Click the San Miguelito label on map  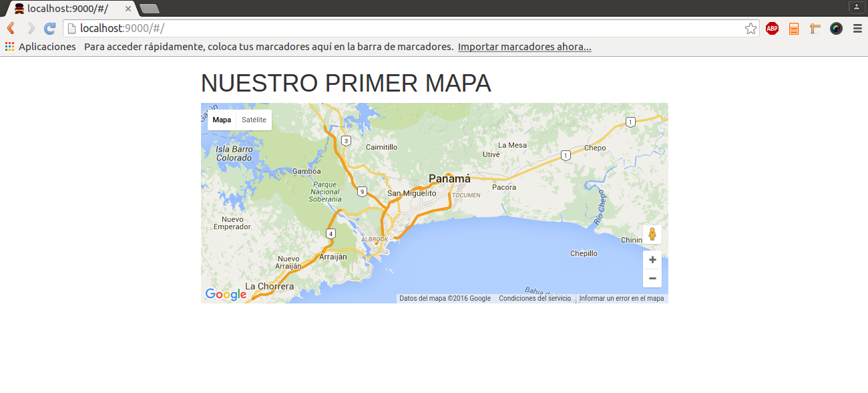(412, 193)
